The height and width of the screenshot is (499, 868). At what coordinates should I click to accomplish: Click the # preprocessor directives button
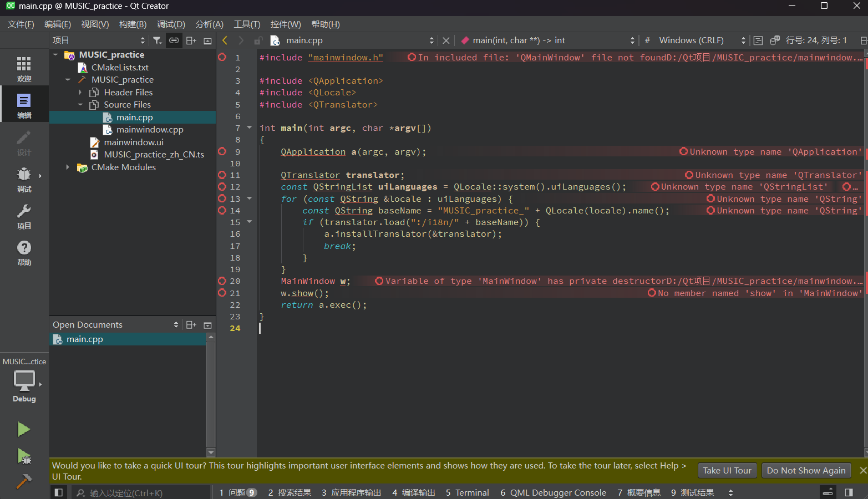647,40
